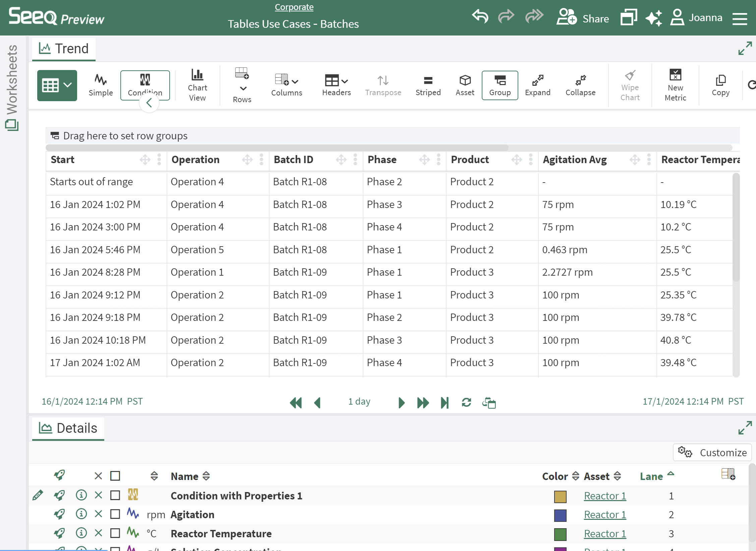Click the Customize button

pos(712,453)
